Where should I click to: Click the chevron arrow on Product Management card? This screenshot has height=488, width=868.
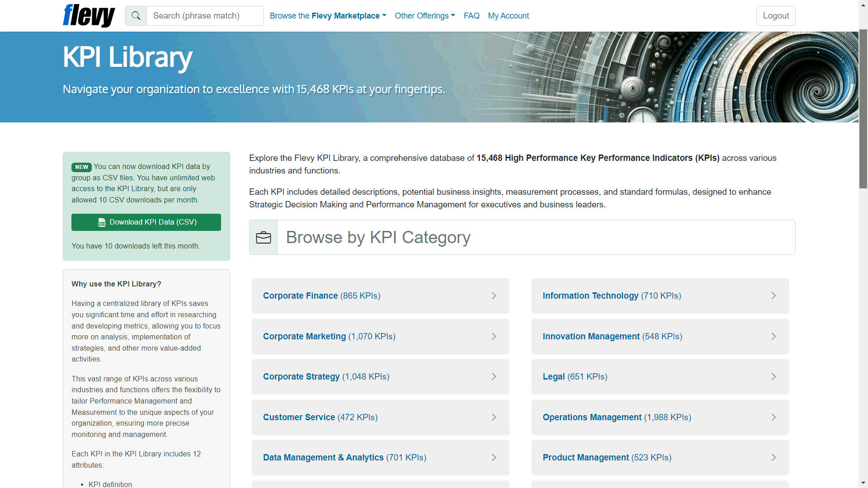[x=774, y=458]
